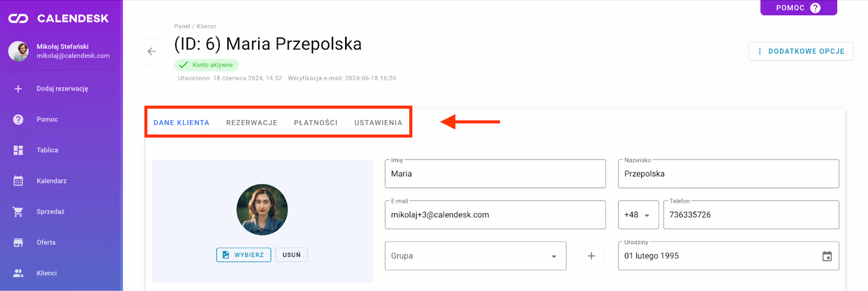Screen dimensions: 868x291
Task: Click the Usuń photo button
Action: coord(291,255)
